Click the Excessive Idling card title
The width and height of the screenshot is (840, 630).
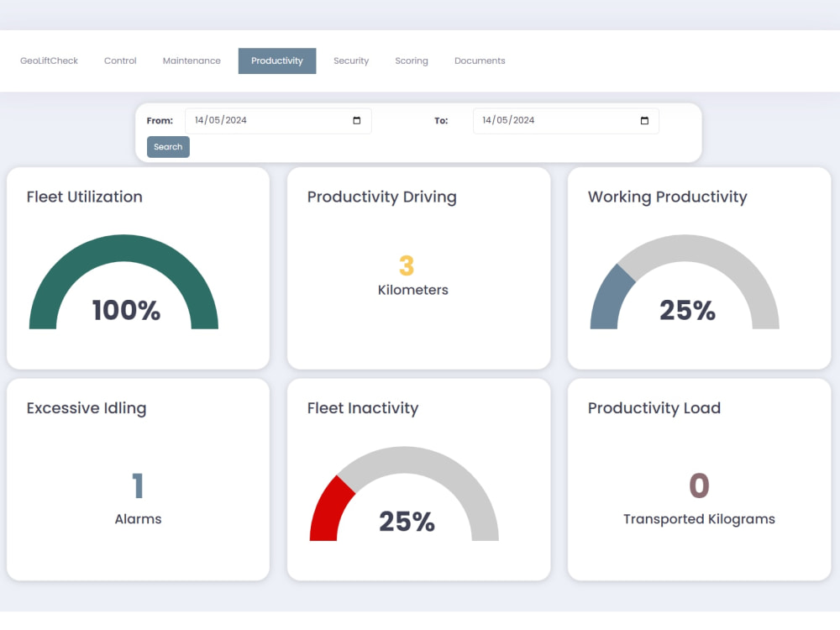point(87,408)
